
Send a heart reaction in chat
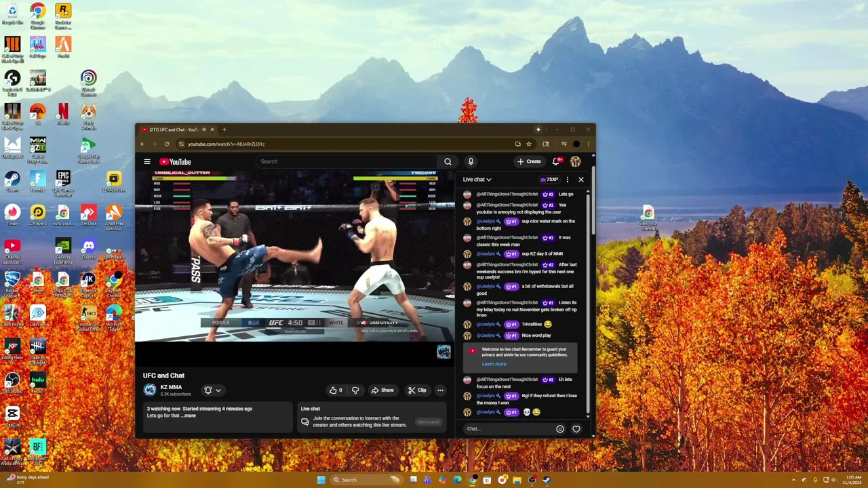click(x=576, y=429)
